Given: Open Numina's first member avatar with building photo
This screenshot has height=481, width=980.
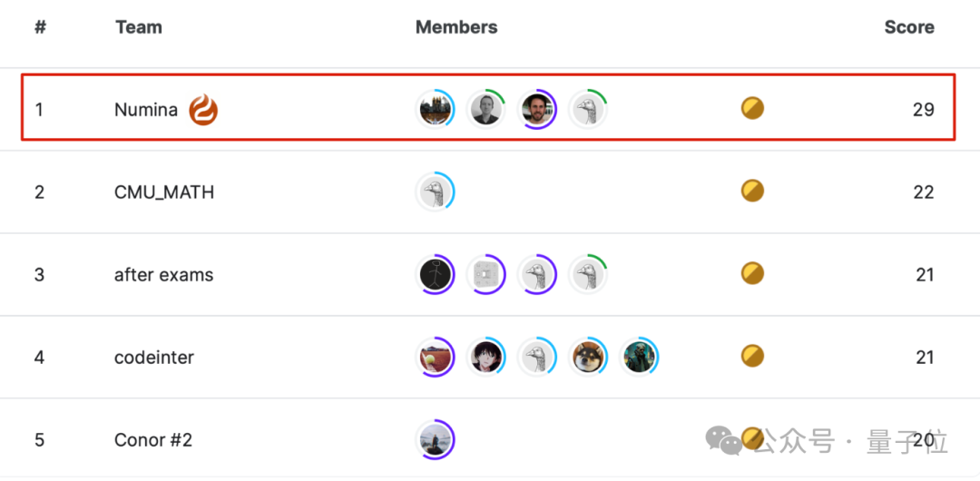Looking at the screenshot, I should [435, 109].
